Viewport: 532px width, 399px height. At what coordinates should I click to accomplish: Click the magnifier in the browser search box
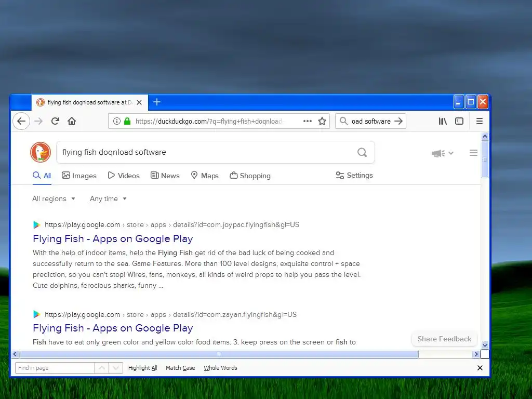[344, 121]
